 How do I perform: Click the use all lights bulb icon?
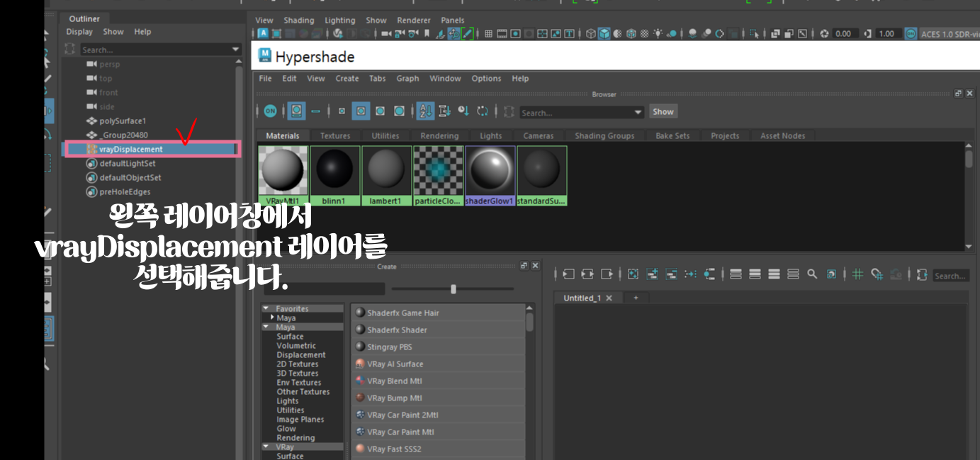tap(658, 33)
